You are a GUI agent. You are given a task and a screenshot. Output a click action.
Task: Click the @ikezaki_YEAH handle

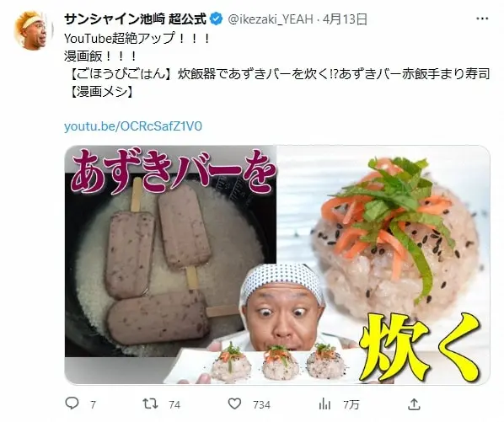click(271, 19)
